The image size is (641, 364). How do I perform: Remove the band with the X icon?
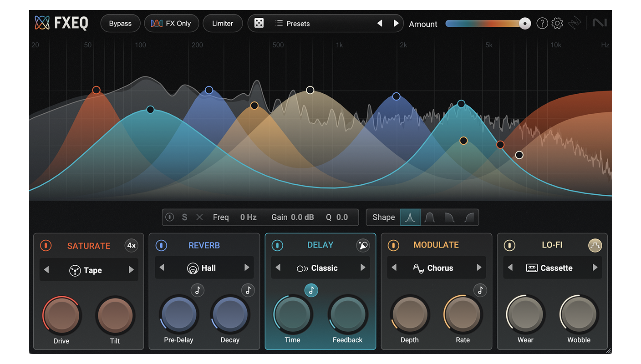[x=199, y=217]
